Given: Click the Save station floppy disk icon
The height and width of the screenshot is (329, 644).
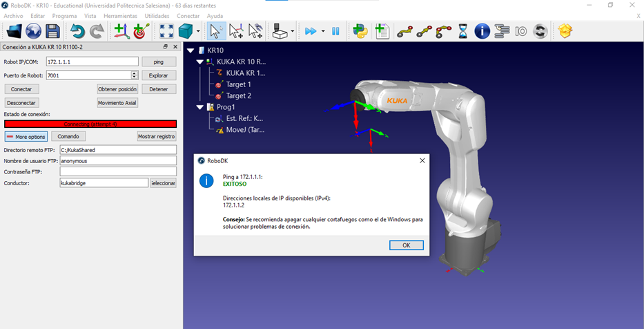Looking at the screenshot, I should tap(52, 31).
